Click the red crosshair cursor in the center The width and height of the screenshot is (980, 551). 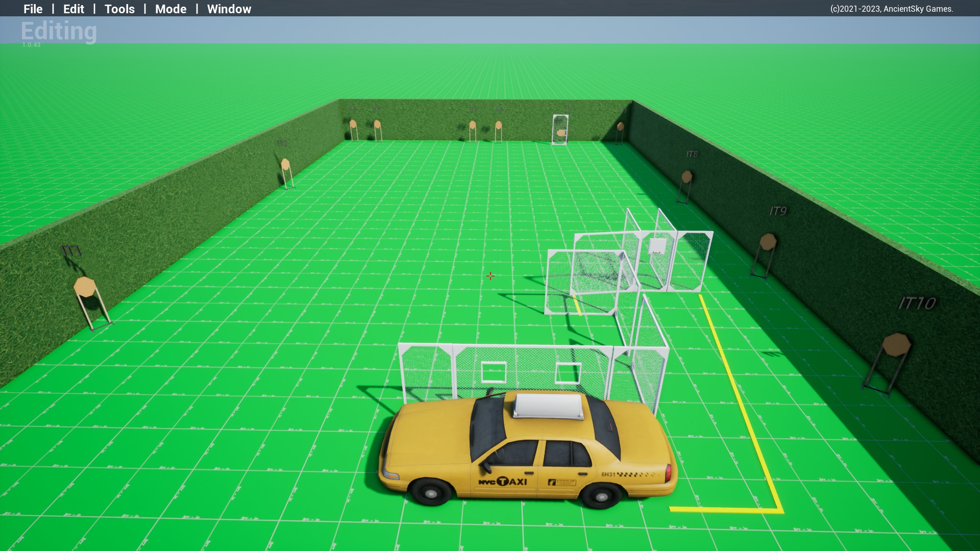point(491,276)
